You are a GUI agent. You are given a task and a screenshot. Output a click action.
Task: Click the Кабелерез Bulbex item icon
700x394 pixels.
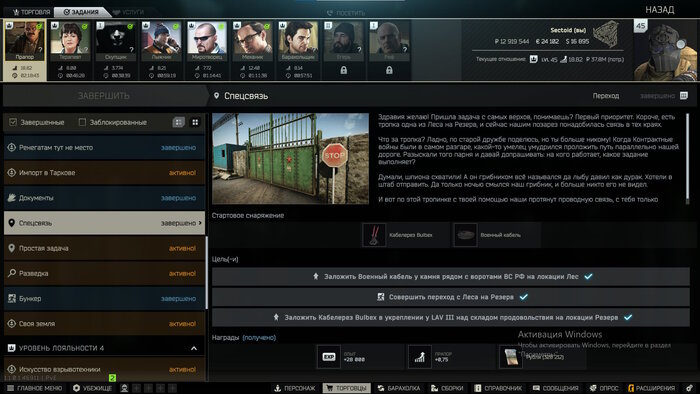374,235
